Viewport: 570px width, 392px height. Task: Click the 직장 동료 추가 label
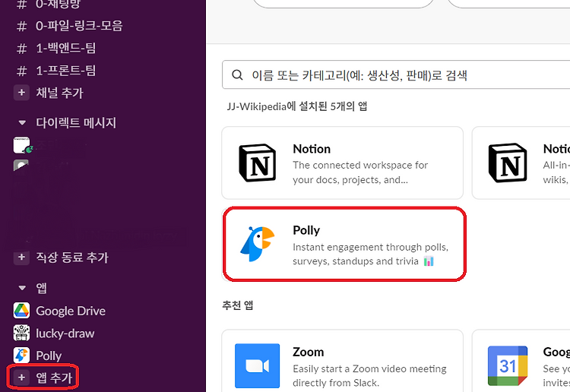[x=72, y=258]
